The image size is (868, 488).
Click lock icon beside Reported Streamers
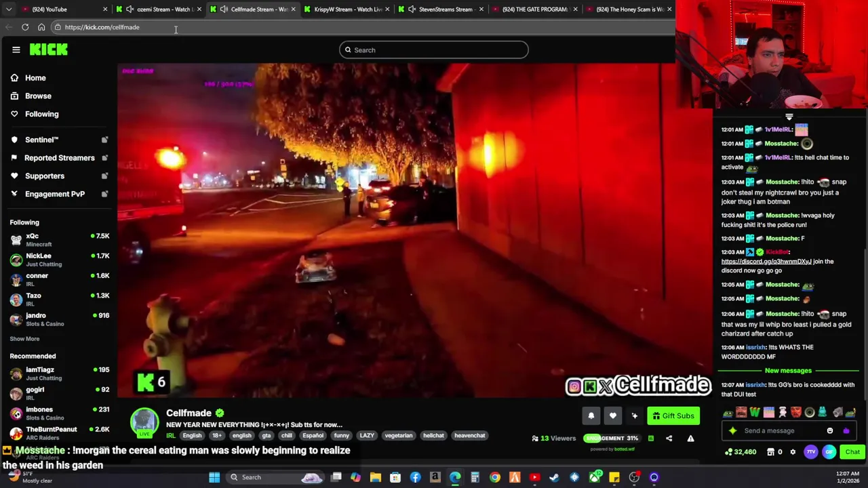click(104, 158)
